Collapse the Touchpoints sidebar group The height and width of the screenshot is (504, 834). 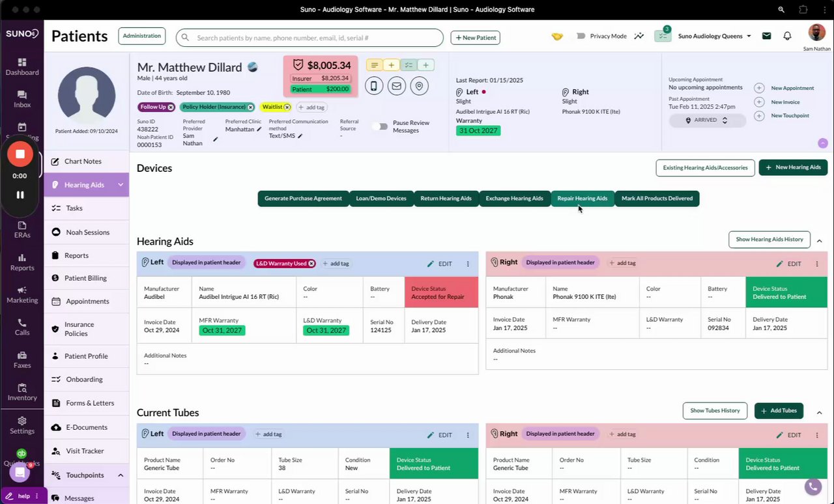[121, 475]
